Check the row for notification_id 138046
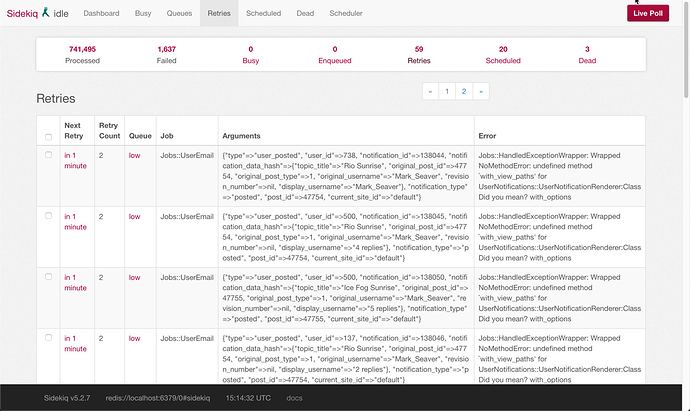Viewport: 690px width, 411px height. (x=48, y=338)
